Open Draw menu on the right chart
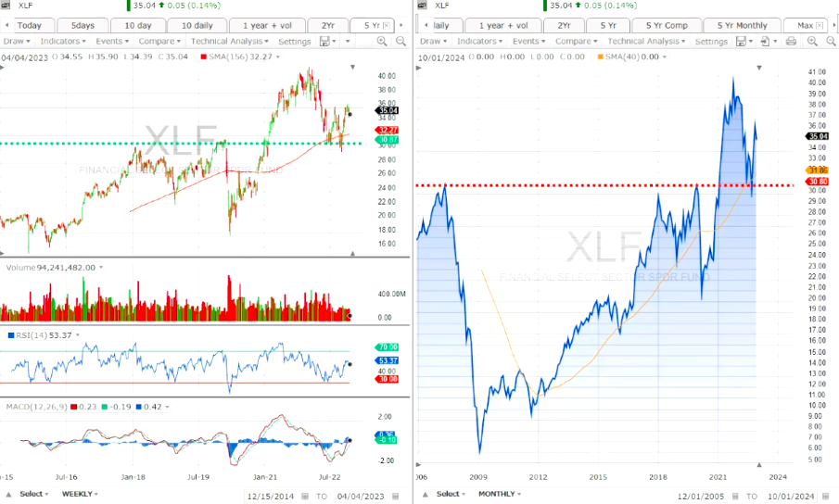839x504 pixels. pos(433,41)
